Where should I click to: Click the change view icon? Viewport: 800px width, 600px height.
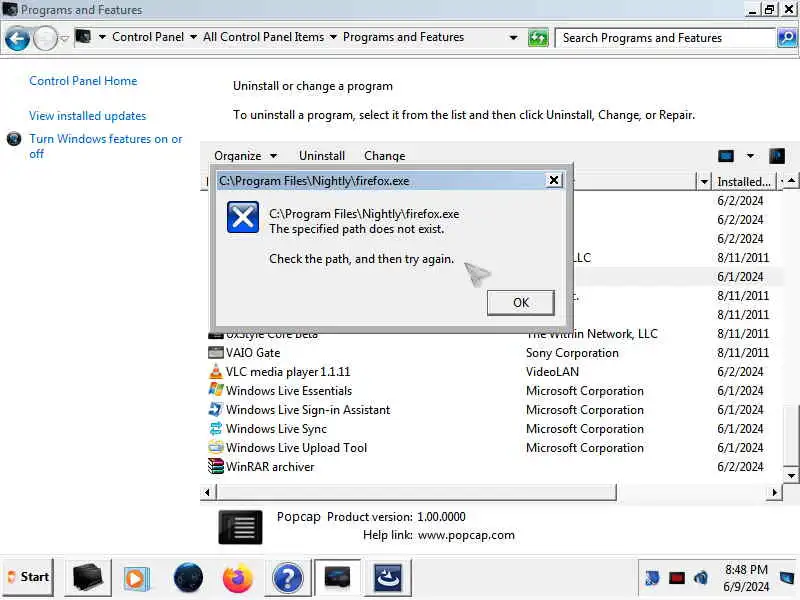(x=726, y=156)
